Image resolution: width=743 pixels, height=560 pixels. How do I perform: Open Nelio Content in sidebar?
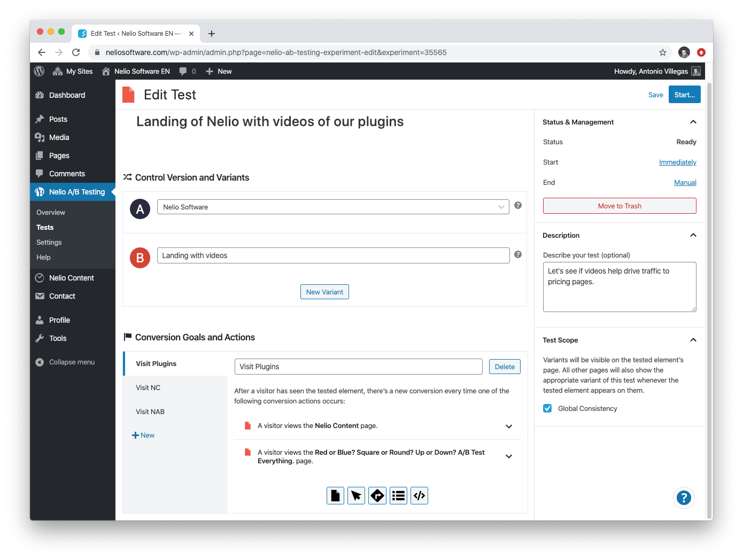click(73, 278)
